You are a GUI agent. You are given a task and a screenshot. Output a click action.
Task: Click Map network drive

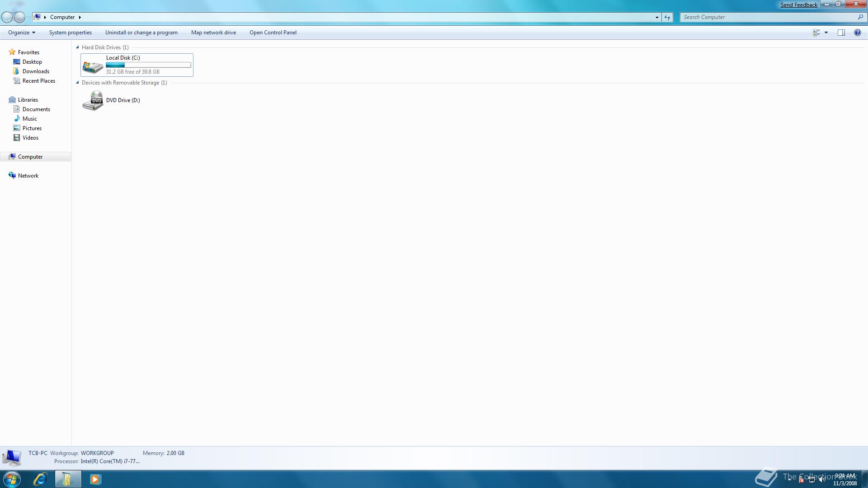(x=213, y=33)
